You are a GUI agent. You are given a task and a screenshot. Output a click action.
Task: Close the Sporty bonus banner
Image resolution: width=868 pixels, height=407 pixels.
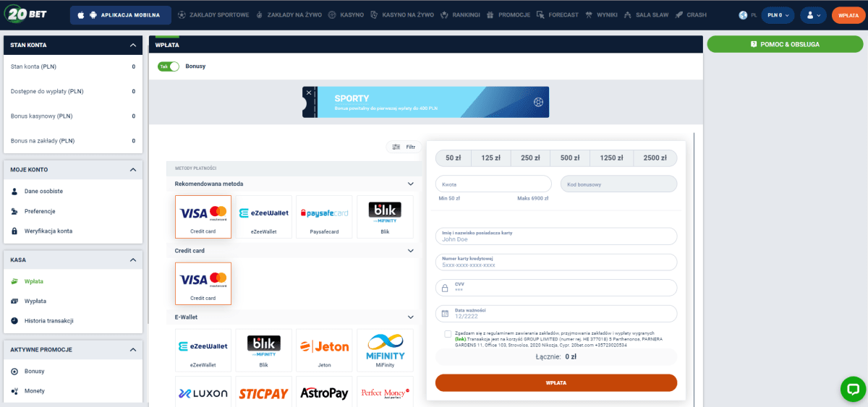310,93
